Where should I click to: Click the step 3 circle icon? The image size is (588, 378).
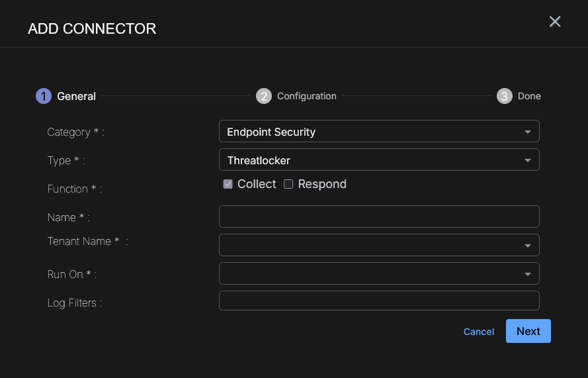(505, 96)
